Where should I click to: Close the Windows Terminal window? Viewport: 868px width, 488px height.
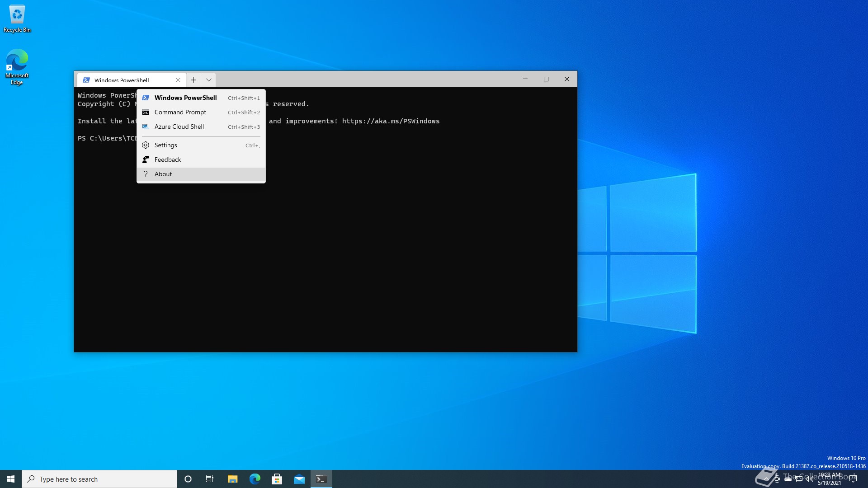(x=567, y=79)
